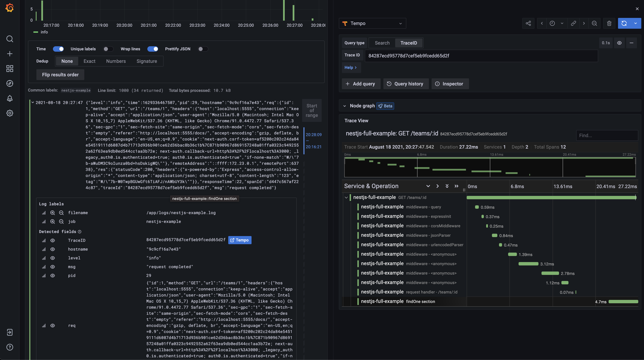Enable Unique labels toggle
The width and height of the screenshot is (644, 360).
108,49
